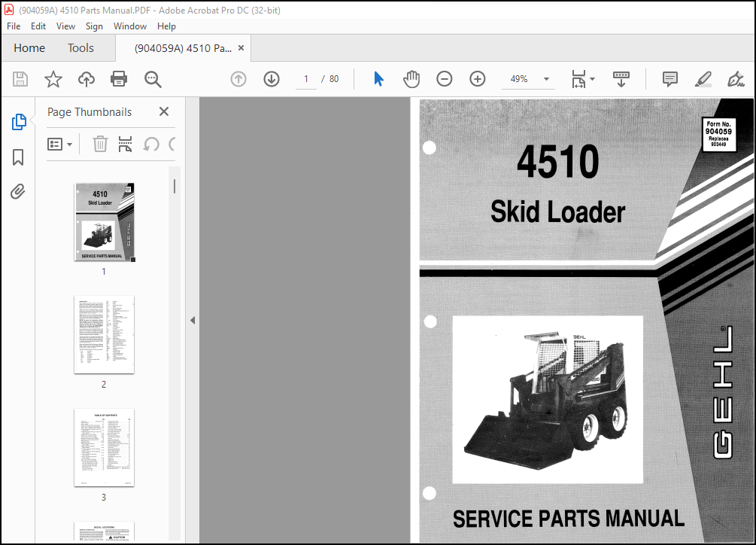Image resolution: width=756 pixels, height=545 pixels.
Task: Go to the next page with the down arrow
Action: tap(272, 79)
